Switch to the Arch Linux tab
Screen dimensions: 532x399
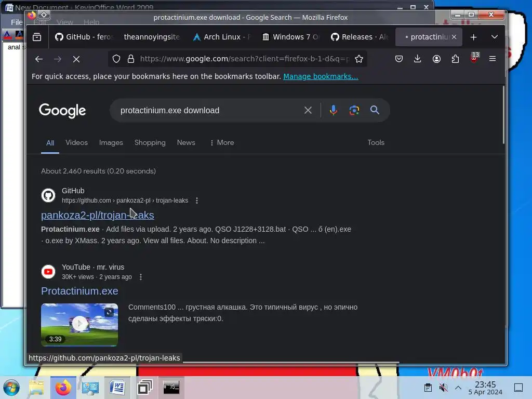(x=221, y=37)
